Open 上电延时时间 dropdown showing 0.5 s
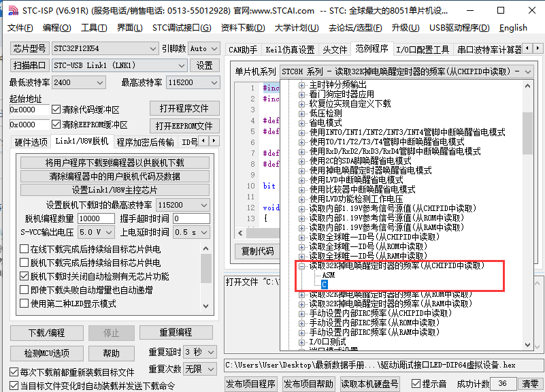This screenshot has height=392, width=545. point(191,232)
